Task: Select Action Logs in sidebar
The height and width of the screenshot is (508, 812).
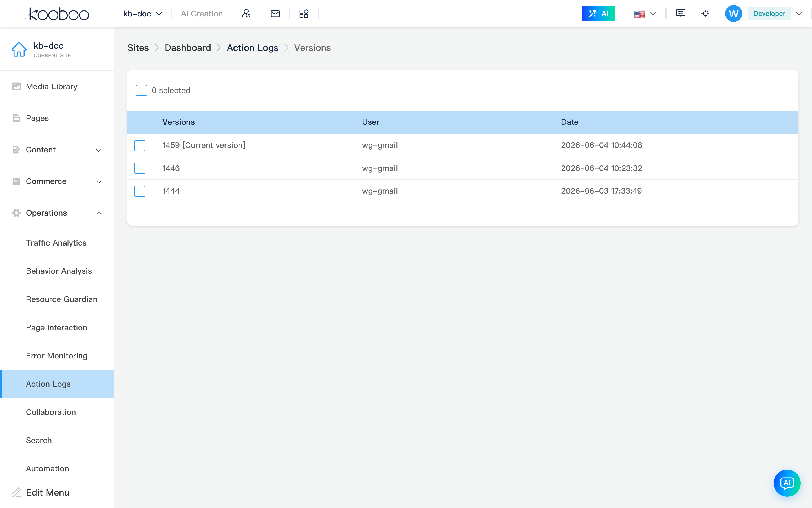Action: pos(57,384)
